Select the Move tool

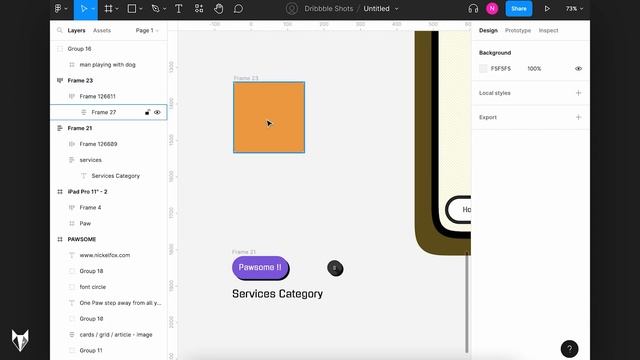click(x=84, y=9)
